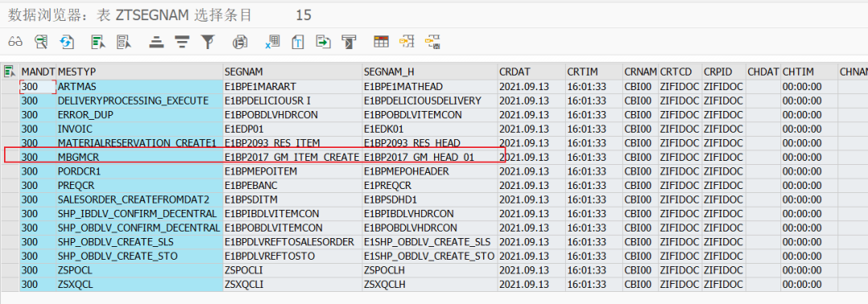Click the grid corner select-all icon

[10, 72]
